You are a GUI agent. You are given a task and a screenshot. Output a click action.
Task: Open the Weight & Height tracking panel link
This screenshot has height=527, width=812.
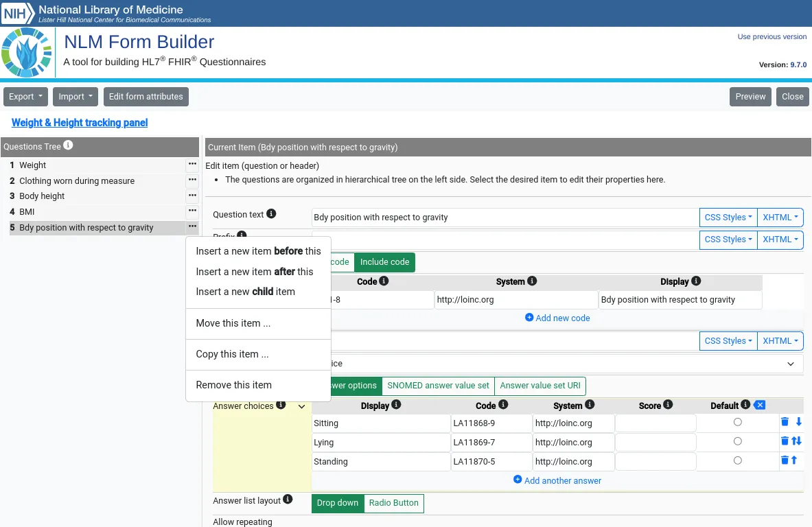[80, 123]
